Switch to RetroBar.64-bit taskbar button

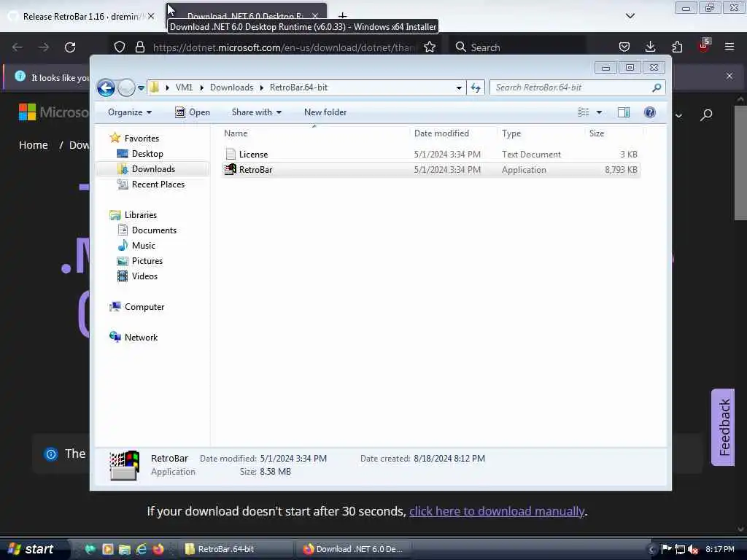237,549
